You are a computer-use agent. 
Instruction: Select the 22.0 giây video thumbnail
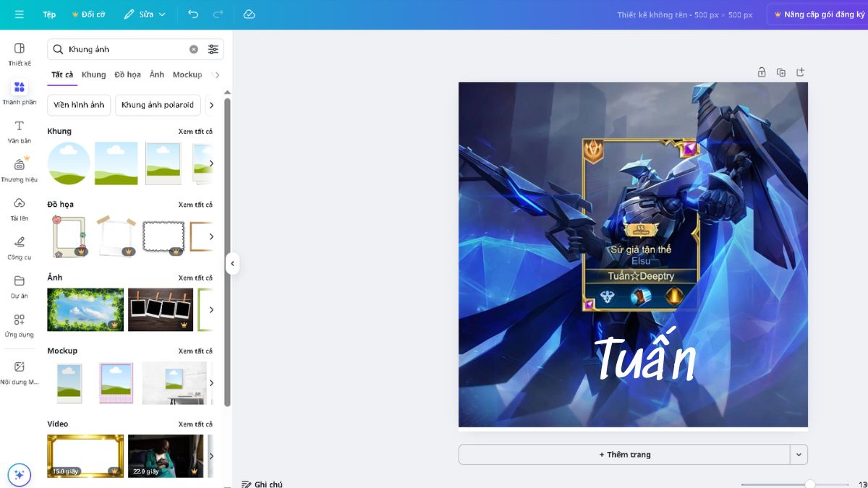[x=166, y=456]
